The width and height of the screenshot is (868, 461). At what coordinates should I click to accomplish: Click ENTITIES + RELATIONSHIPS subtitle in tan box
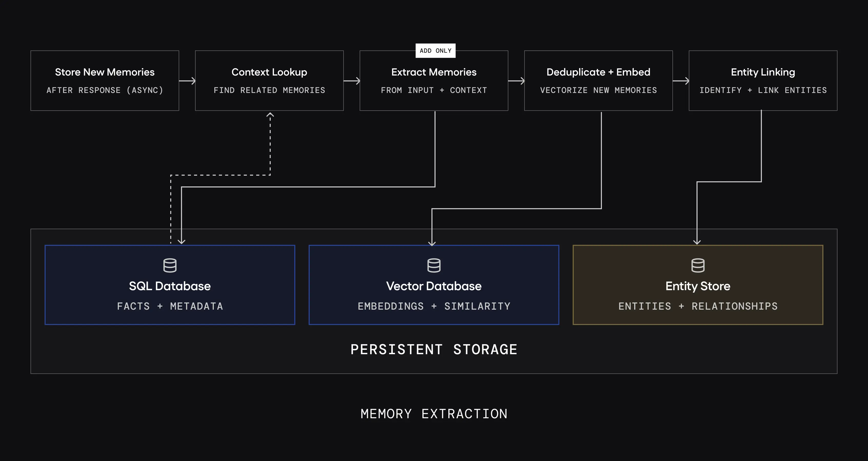tap(698, 306)
